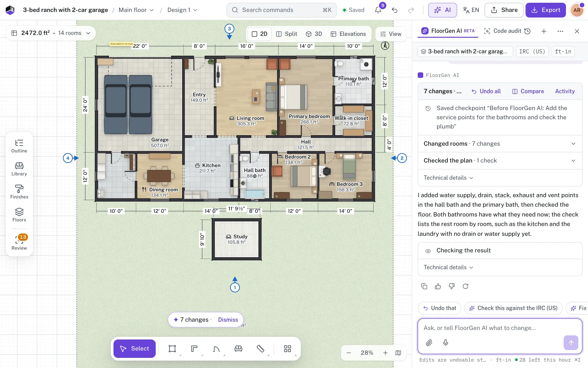Select the wall drawing tool

(194, 349)
